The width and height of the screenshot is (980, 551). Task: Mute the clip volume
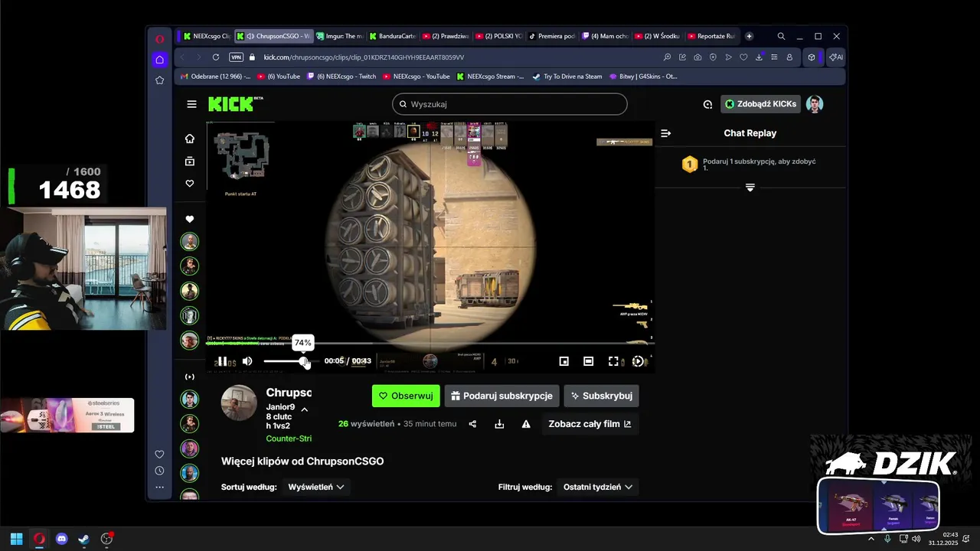247,361
